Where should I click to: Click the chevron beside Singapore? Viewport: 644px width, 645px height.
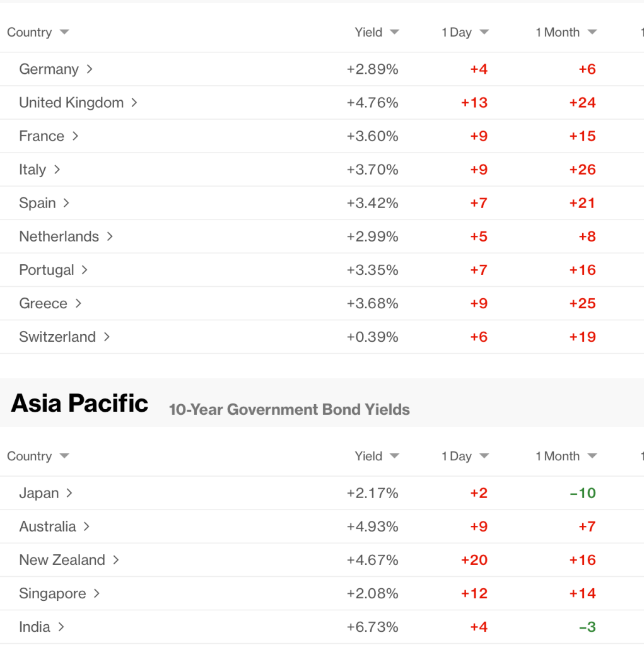tap(97, 593)
